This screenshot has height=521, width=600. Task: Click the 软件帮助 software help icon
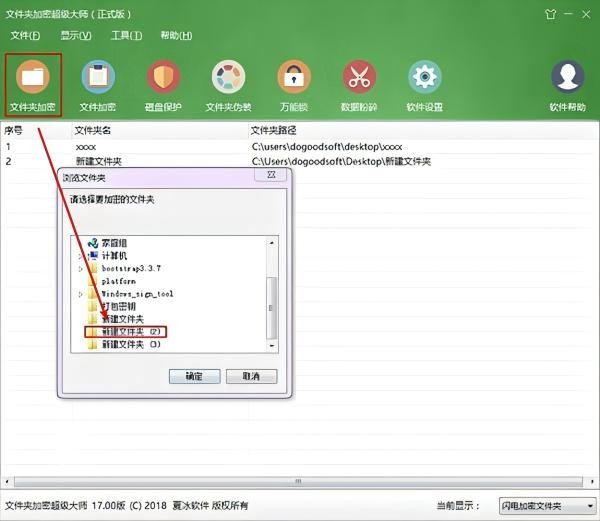click(568, 79)
